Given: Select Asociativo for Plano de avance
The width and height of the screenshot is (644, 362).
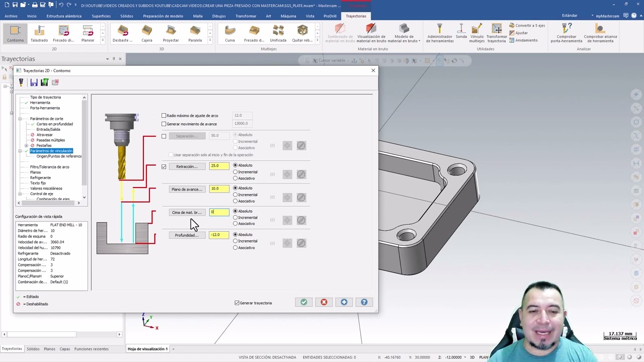Looking at the screenshot, I should (235, 201).
